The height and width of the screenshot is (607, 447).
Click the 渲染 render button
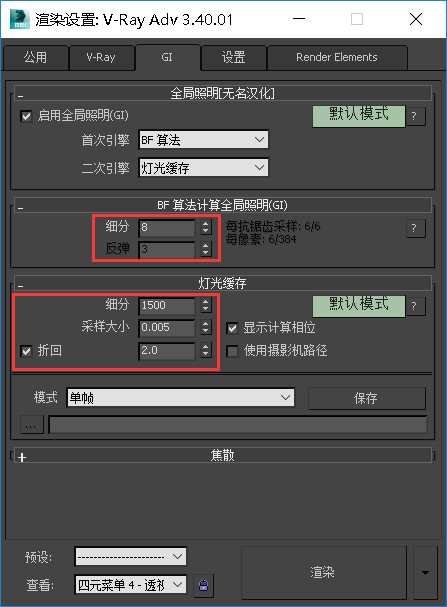tap(324, 573)
